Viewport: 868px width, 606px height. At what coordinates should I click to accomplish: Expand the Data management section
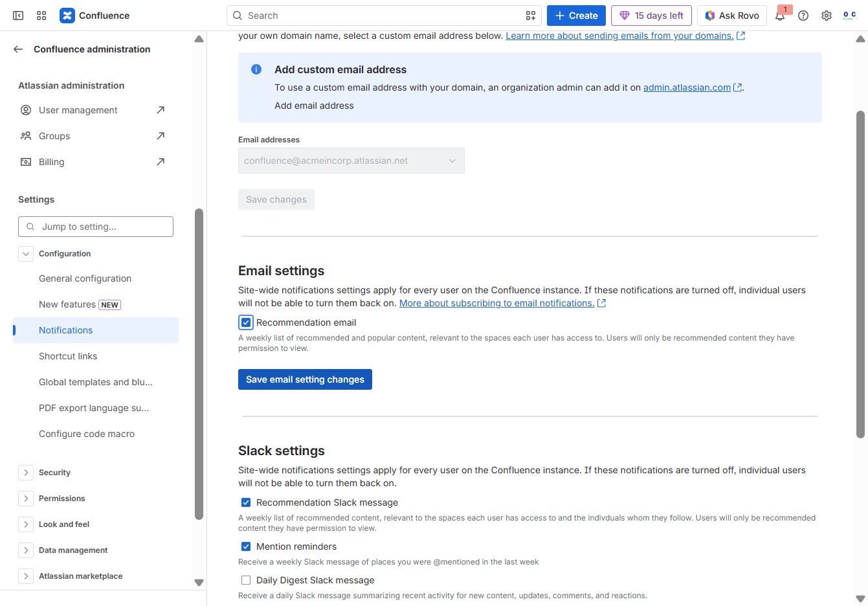point(26,550)
